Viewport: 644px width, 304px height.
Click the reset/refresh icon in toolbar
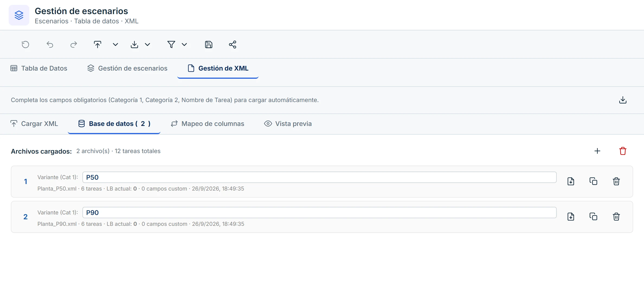click(x=25, y=45)
